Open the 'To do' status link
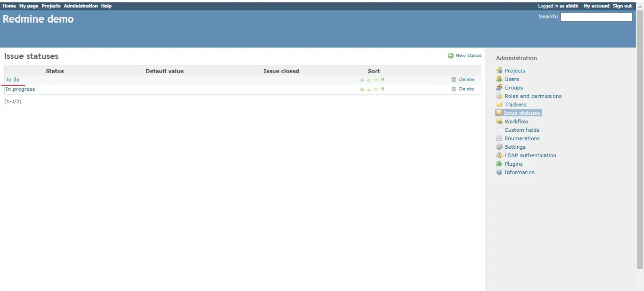The width and height of the screenshot is (644, 291). (13, 80)
